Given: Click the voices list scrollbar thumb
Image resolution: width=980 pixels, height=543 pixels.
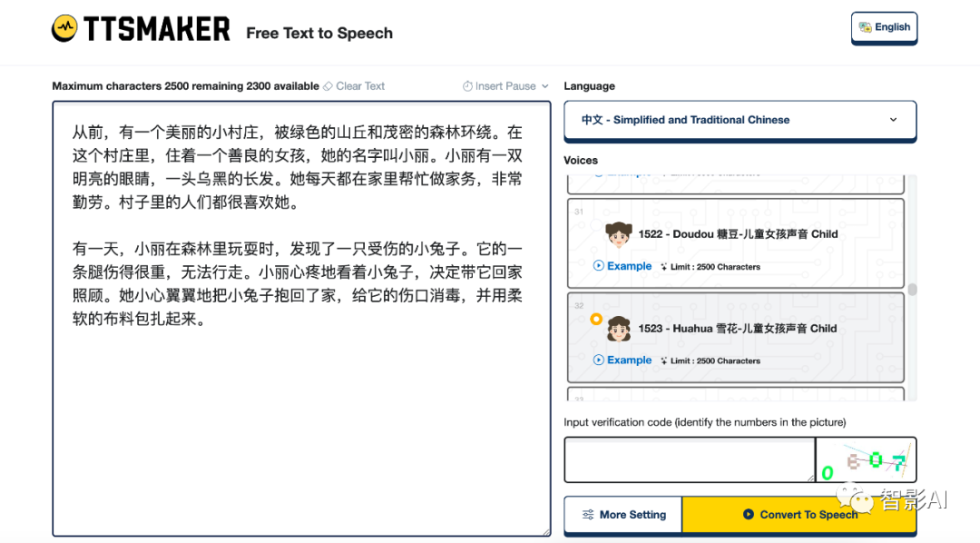Looking at the screenshot, I should pyautogui.click(x=912, y=290).
